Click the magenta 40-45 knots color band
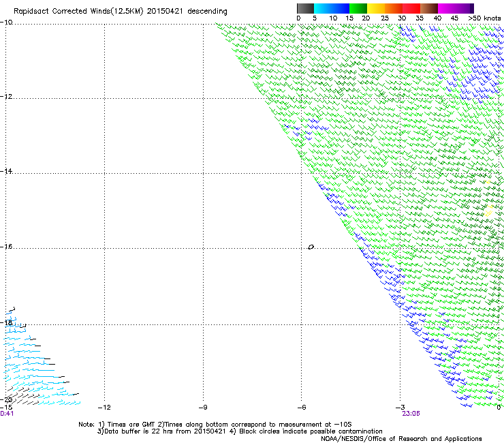This screenshot has width=504, height=443. (447, 8)
